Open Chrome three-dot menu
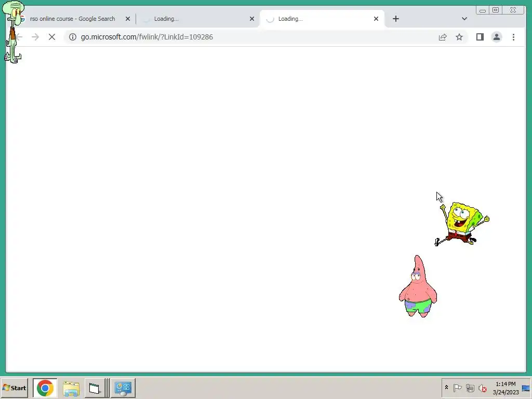The height and width of the screenshot is (399, 532). coord(513,37)
